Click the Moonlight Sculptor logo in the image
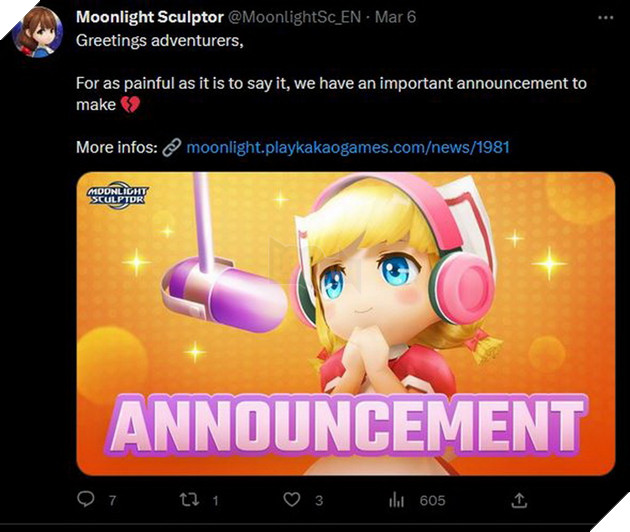The width and height of the screenshot is (630, 532). (116, 194)
